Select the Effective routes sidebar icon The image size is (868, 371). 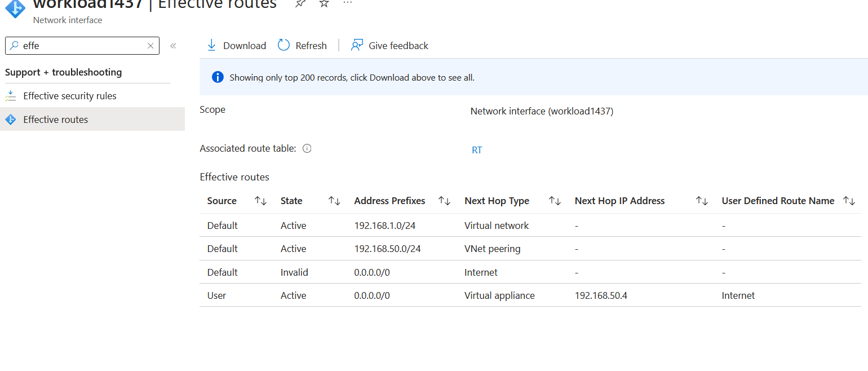pos(10,119)
